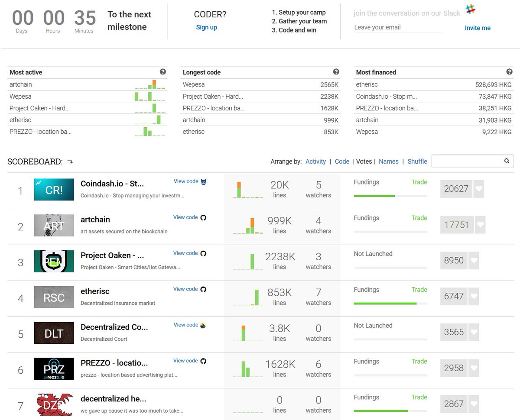Viewport: 520px width, 420px height.
Task: Open View code link for Decentralized Court
Action: (x=186, y=325)
